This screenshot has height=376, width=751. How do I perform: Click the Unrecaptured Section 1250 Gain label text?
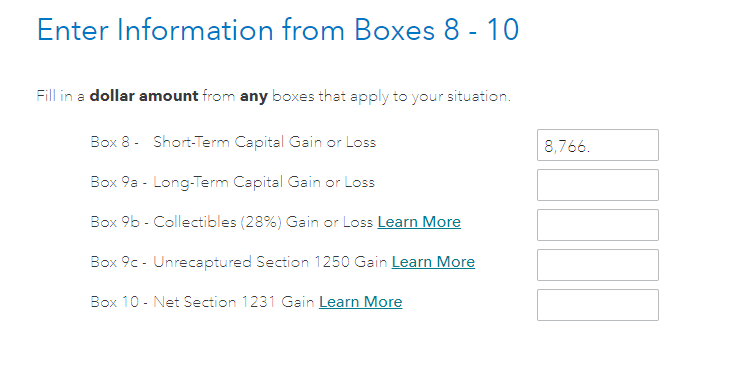[270, 262]
